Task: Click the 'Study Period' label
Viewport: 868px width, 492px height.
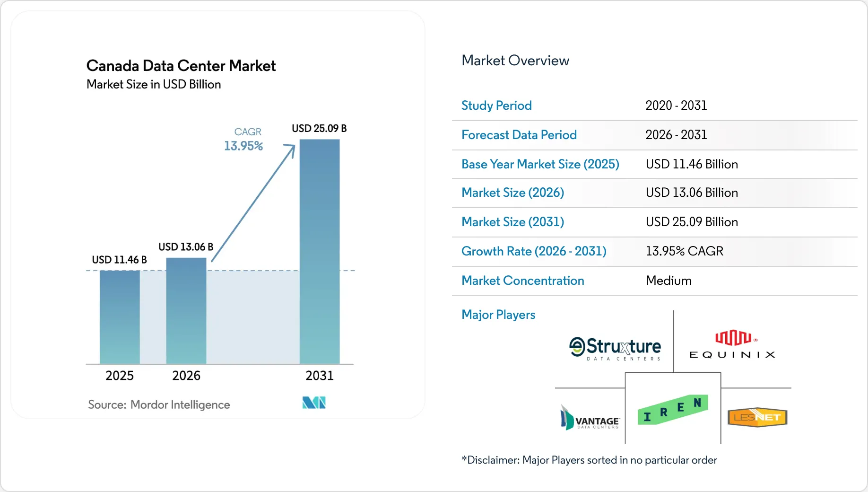Action: [496, 105]
